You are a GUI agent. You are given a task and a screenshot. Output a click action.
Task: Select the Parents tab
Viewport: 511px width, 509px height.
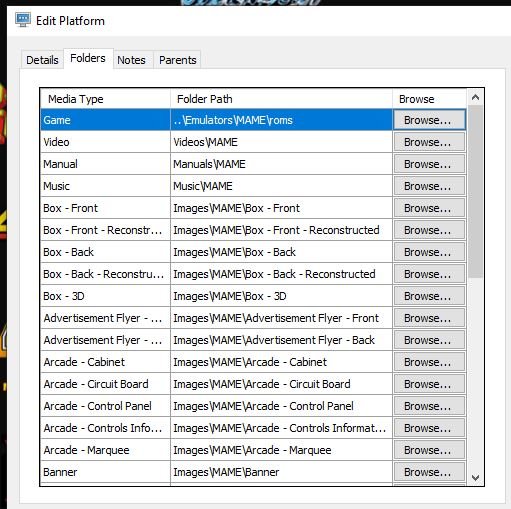tap(178, 60)
